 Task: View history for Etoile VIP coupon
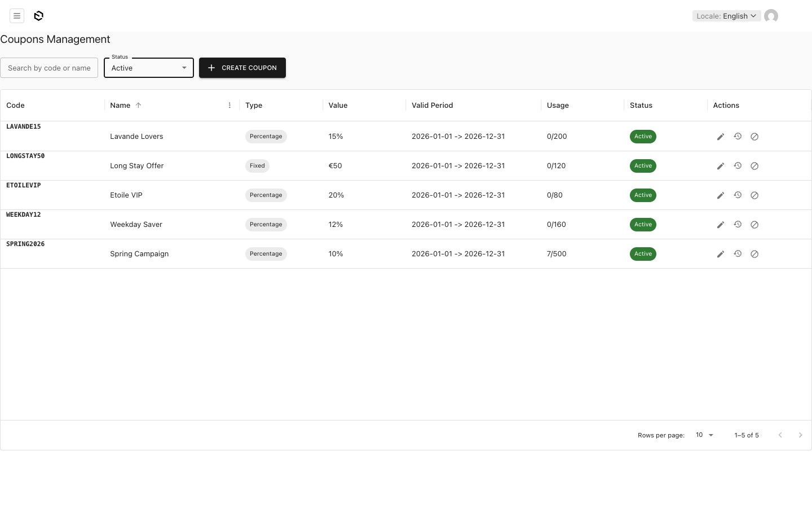pyautogui.click(x=737, y=195)
